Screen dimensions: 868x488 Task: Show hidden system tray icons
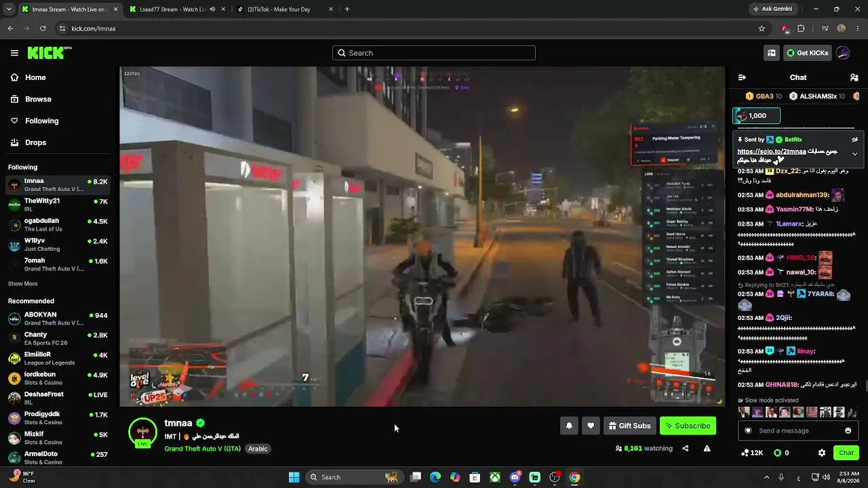766,477
